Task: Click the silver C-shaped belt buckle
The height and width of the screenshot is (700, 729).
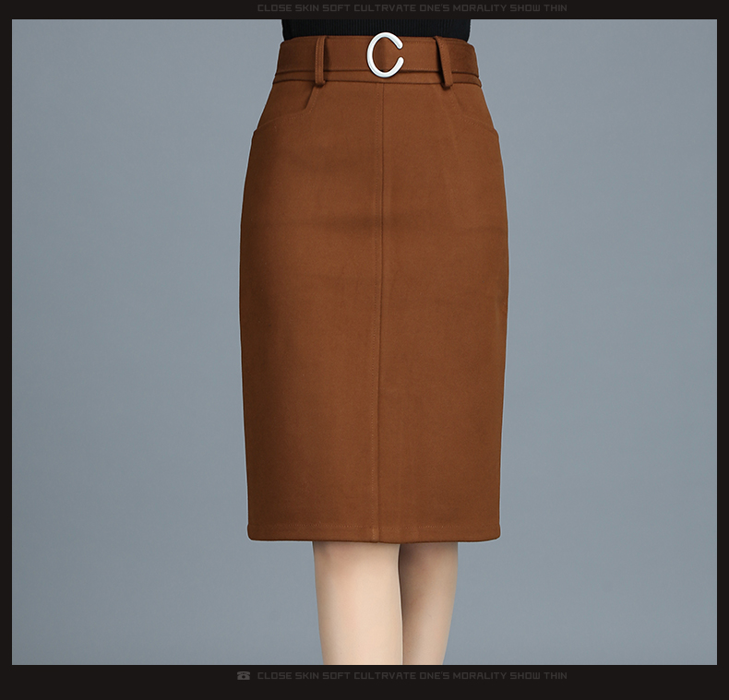Action: point(385,55)
